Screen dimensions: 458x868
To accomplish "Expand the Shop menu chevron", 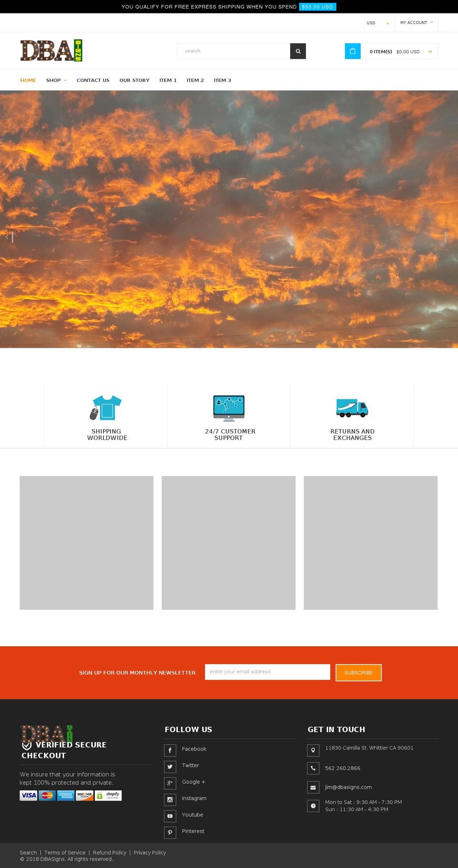I will click(x=65, y=81).
